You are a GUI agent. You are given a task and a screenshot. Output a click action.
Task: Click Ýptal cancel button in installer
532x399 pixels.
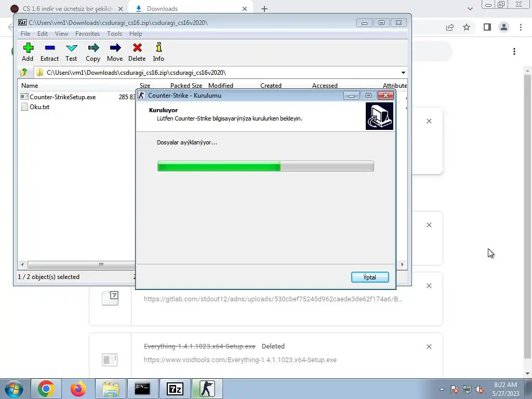[370, 277]
